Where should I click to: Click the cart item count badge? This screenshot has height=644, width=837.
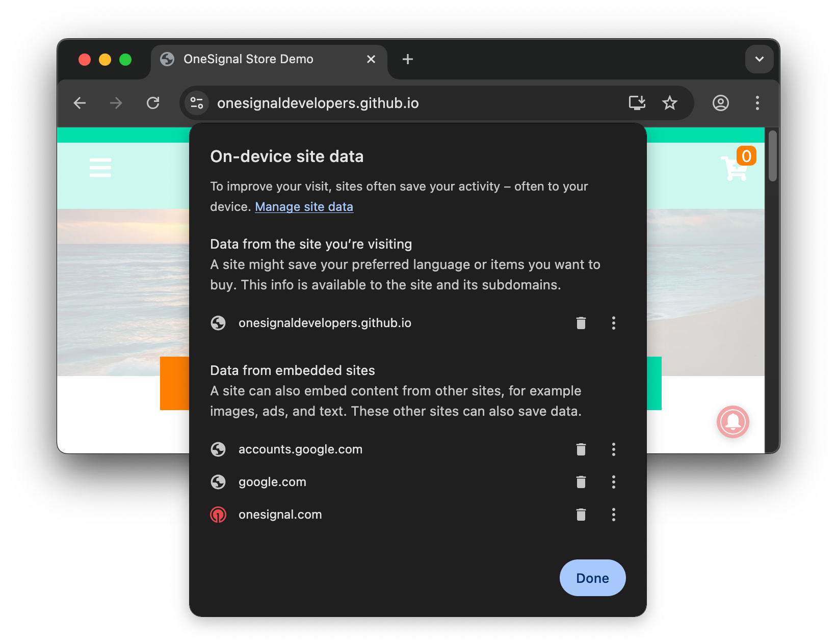pos(746,156)
